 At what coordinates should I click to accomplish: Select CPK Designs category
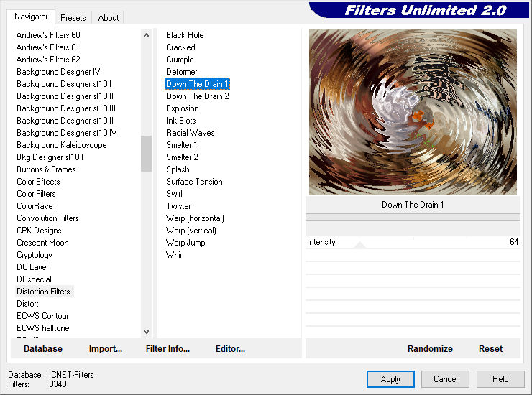(39, 231)
